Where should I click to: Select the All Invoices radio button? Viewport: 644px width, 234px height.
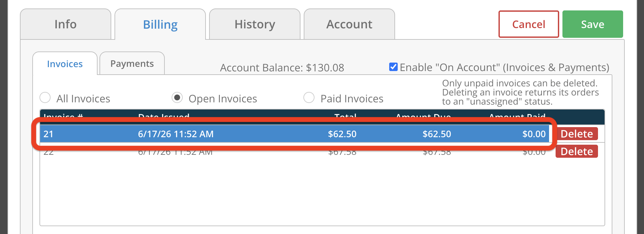(x=45, y=97)
